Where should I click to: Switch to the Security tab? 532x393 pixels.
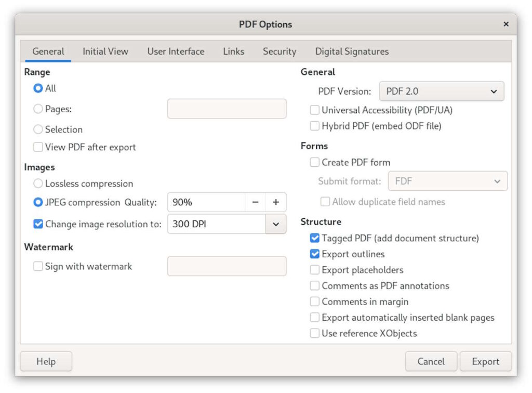[x=279, y=51]
